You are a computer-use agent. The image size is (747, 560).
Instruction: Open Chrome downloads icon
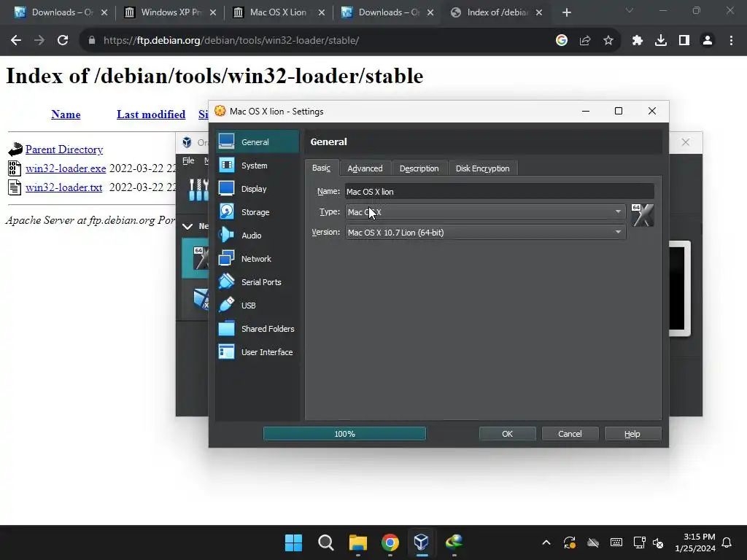(x=661, y=41)
